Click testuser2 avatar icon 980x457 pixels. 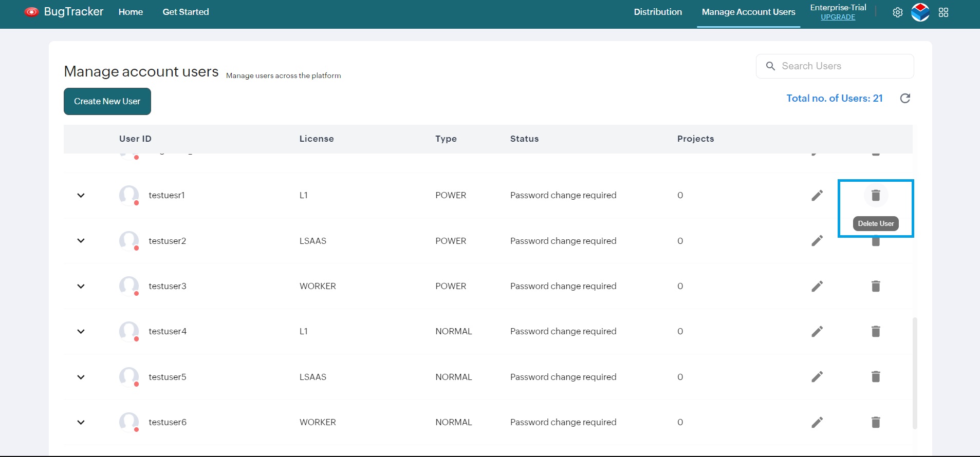(129, 240)
